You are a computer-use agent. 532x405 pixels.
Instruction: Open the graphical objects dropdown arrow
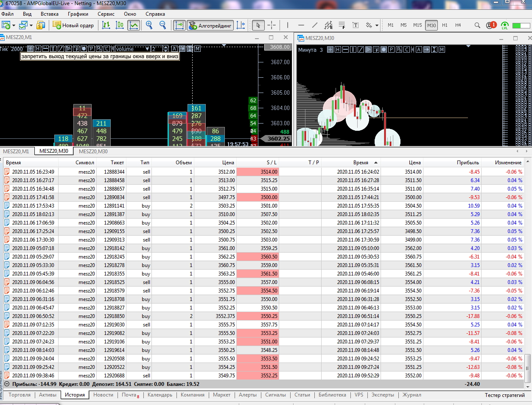click(x=377, y=25)
